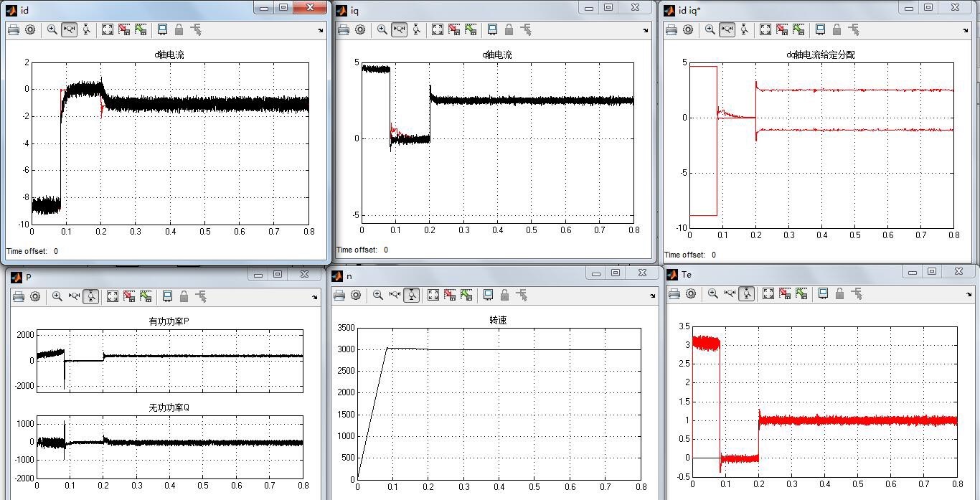Autoscale the n scope axes

pyautogui.click(x=433, y=295)
